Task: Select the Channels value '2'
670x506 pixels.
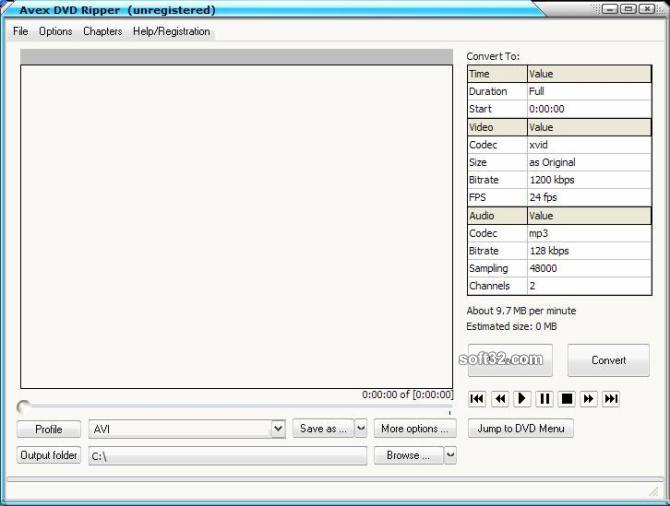Action: [x=589, y=286]
